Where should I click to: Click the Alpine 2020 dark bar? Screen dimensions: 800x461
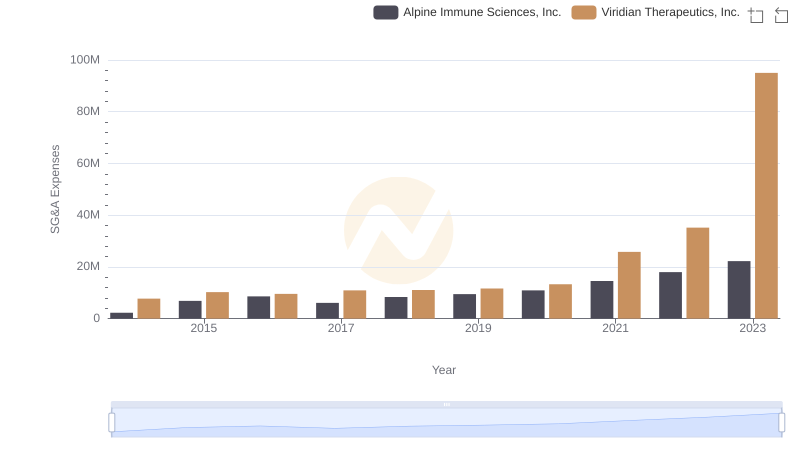533,304
